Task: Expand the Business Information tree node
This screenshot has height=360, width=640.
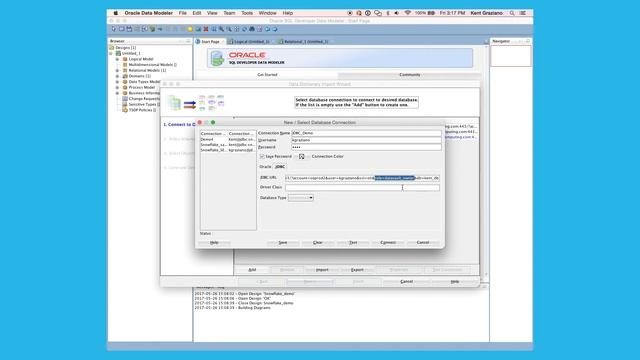Action: coord(118,93)
